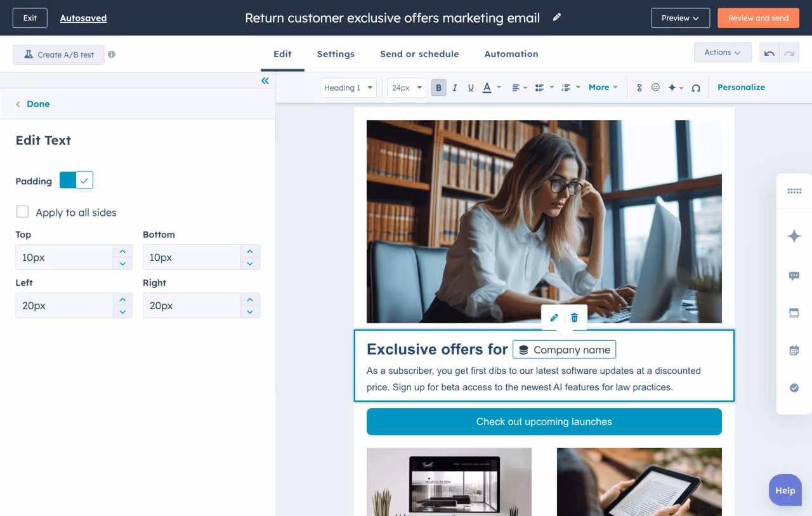The height and width of the screenshot is (516, 812).
Task: Insert a link using the link icon
Action: (x=639, y=88)
